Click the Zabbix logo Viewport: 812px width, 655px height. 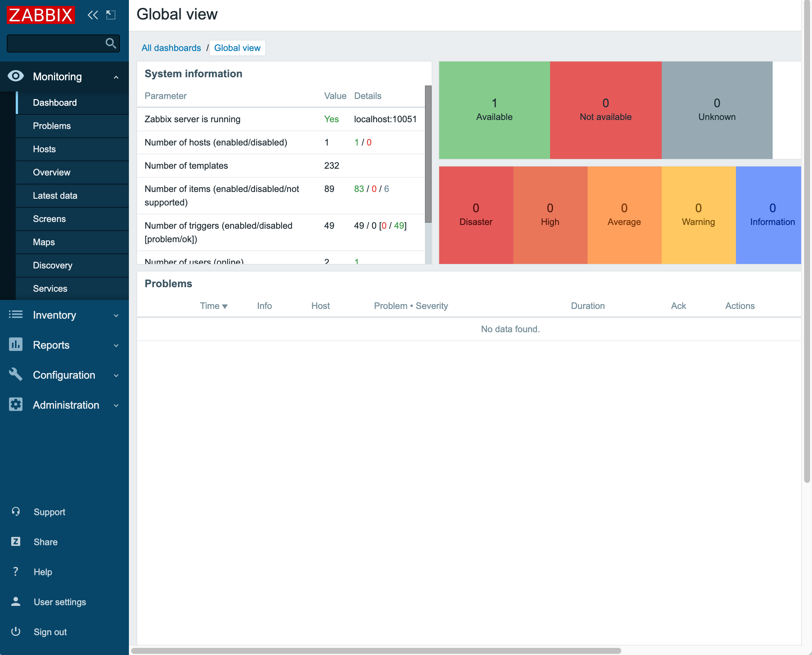[x=41, y=15]
